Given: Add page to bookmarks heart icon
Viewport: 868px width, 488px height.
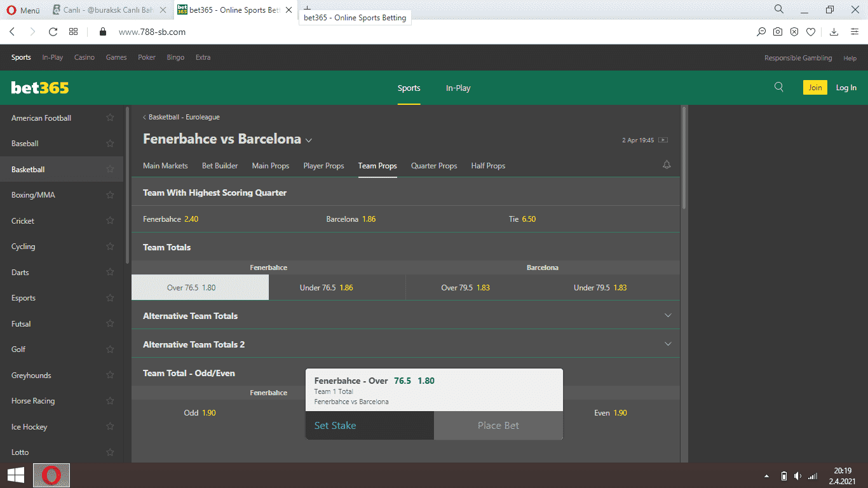Looking at the screenshot, I should pos(811,32).
